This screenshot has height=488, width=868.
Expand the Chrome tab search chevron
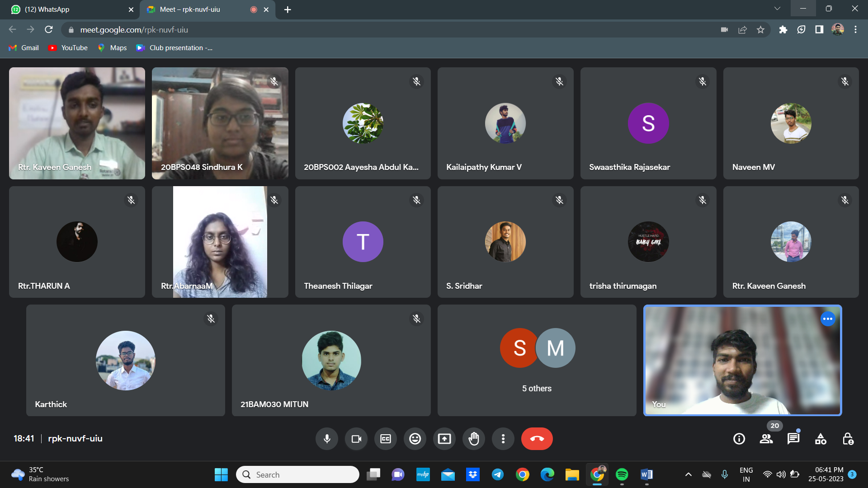pyautogui.click(x=777, y=9)
